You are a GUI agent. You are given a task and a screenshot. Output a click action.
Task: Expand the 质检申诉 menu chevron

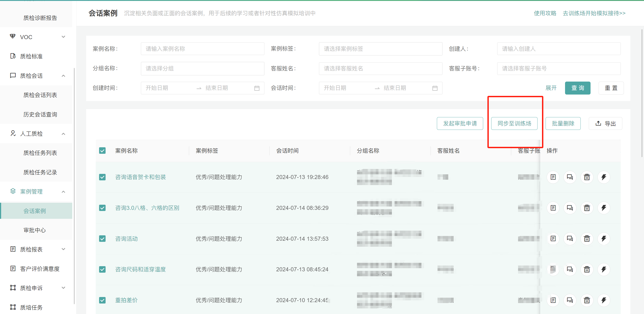64,288
